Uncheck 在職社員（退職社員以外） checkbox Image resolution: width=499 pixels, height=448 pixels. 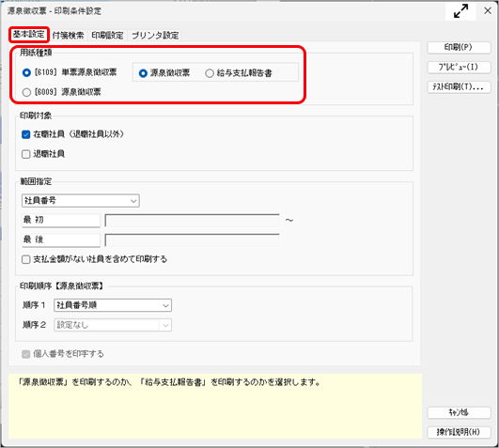pyautogui.click(x=25, y=134)
